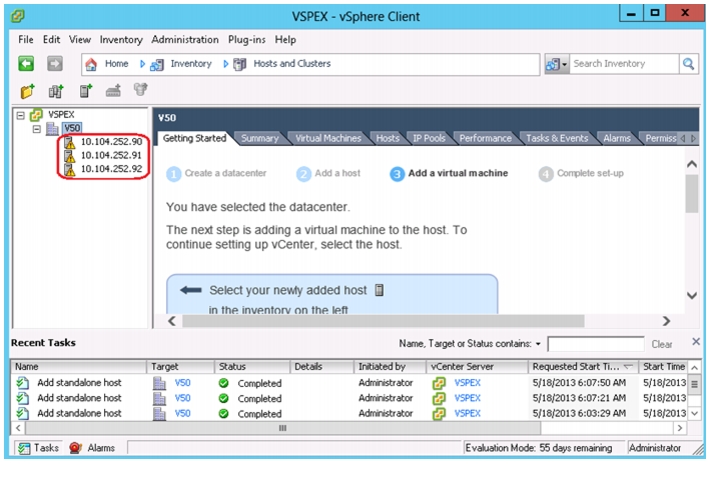The width and height of the screenshot is (709, 477).
Task: Expand the arrow after Inventory breadcrumb
Action: coord(226,64)
